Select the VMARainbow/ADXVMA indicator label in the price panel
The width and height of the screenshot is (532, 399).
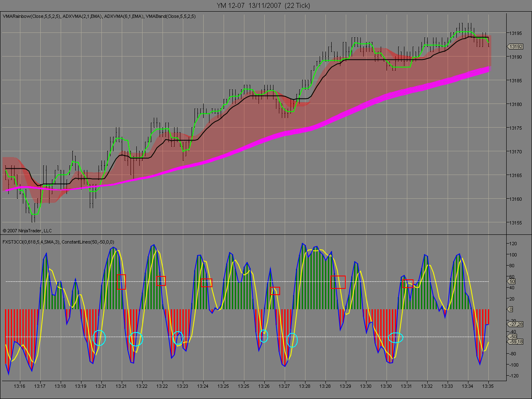pos(99,16)
